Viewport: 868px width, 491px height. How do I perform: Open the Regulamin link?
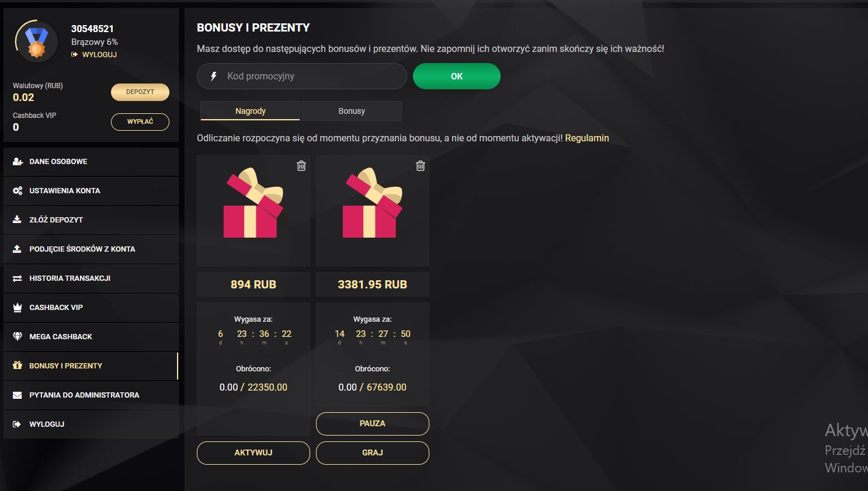(x=587, y=138)
